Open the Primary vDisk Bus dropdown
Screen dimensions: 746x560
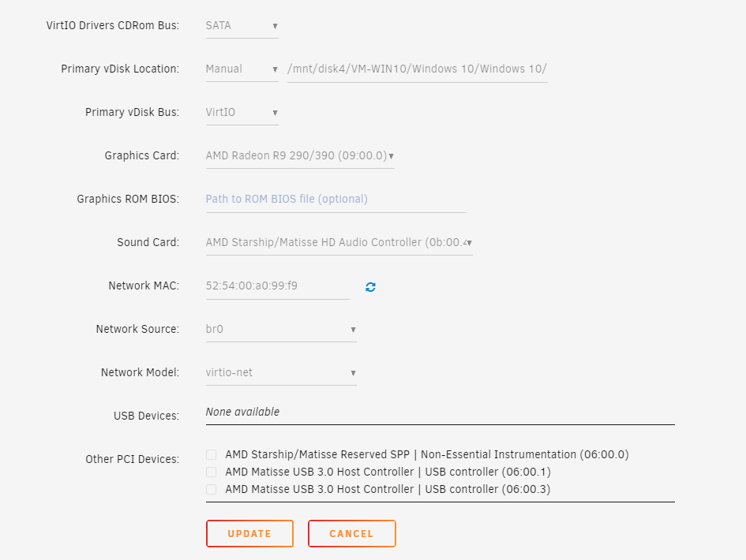click(242, 113)
